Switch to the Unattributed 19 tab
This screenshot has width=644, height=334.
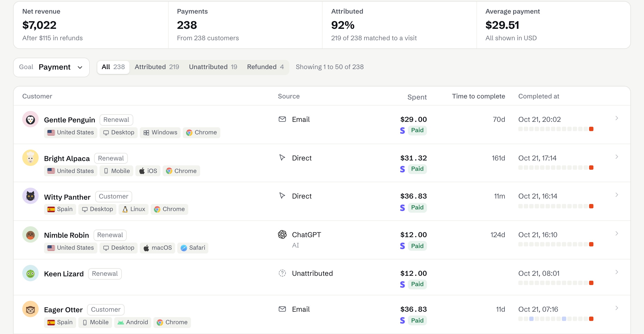(213, 67)
